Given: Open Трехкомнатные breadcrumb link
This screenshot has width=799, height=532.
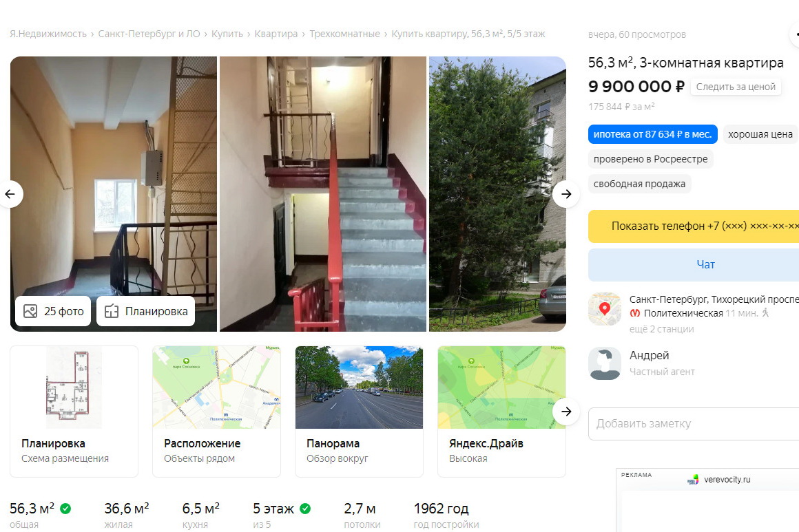Looking at the screenshot, I should point(344,34).
